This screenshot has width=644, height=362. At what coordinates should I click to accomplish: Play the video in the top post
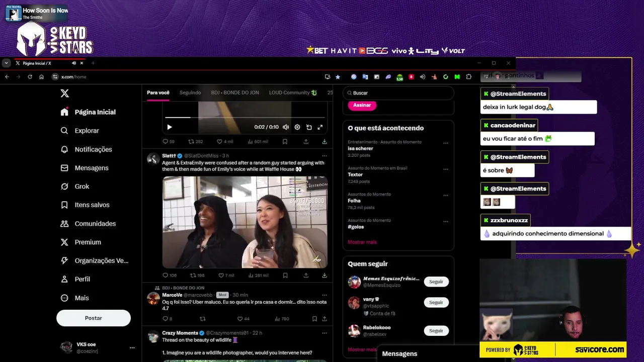coord(170,127)
